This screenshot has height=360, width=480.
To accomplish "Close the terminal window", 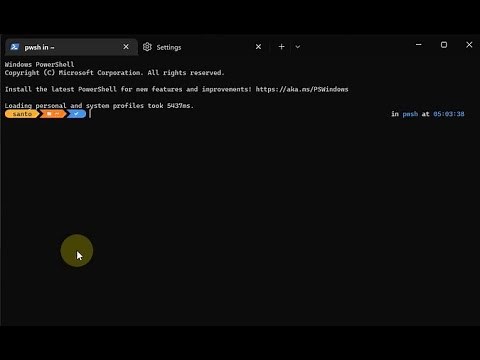I will pos(469,45).
